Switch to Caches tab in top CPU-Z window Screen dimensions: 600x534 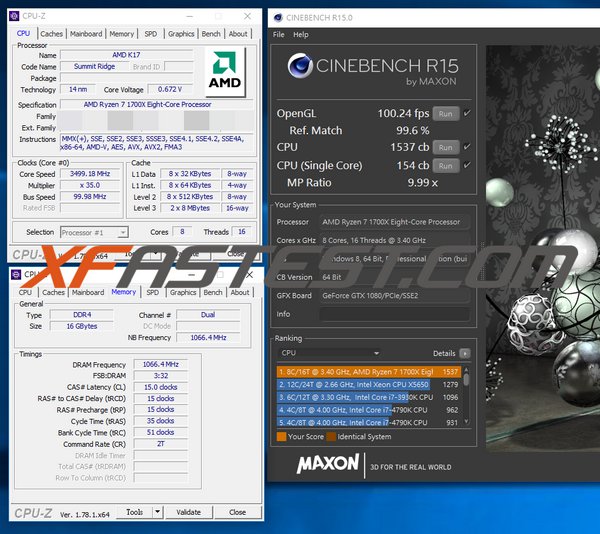pyautogui.click(x=51, y=34)
